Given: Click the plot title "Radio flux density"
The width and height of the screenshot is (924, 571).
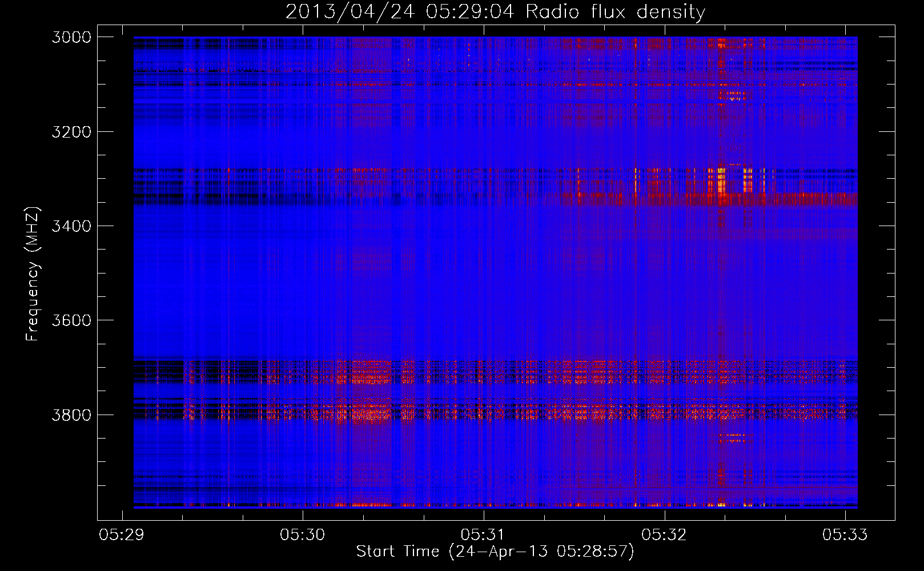Looking at the screenshot, I should 616,12.
